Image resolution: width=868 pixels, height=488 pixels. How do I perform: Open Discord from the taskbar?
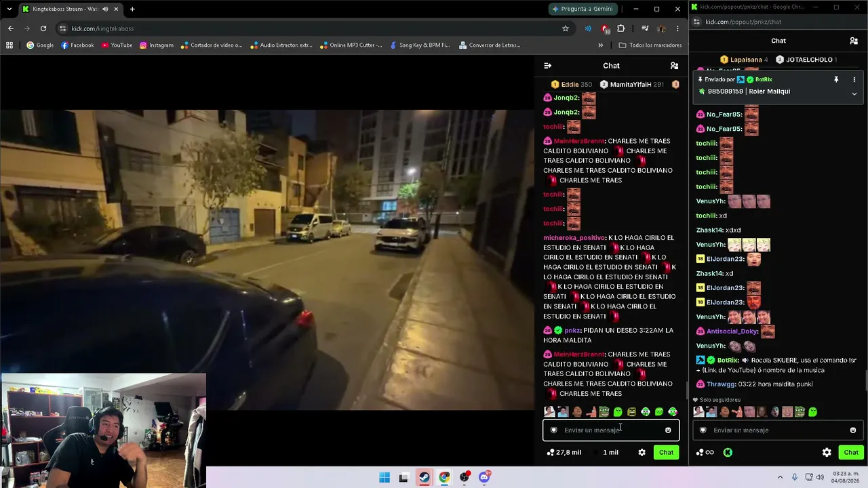[x=484, y=477]
